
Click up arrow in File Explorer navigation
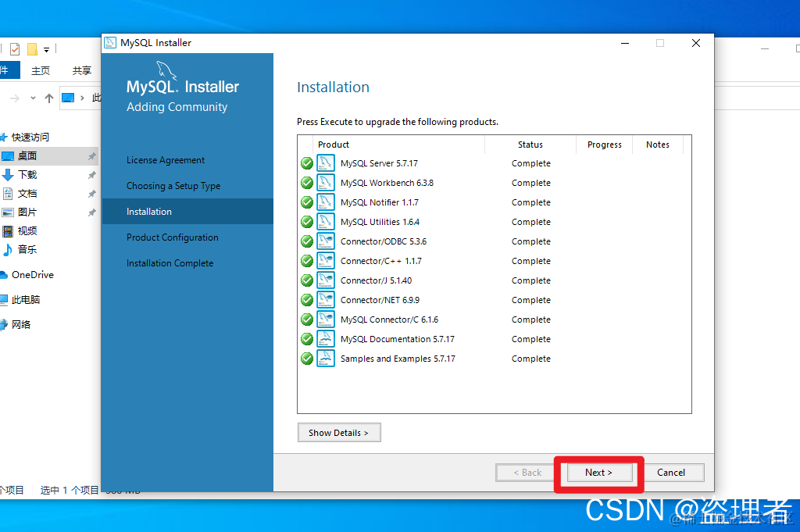(49, 98)
